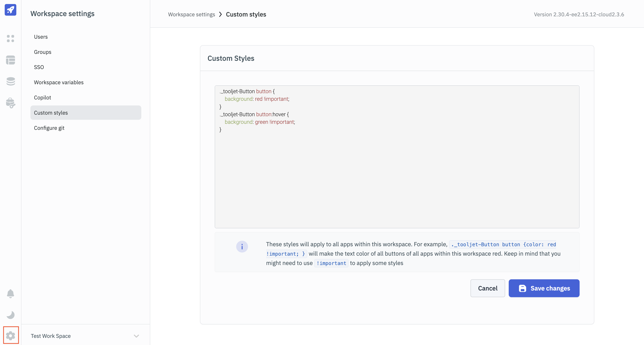Open the Test Work Space workspace selector
This screenshot has height=345, width=644.
(51, 336)
